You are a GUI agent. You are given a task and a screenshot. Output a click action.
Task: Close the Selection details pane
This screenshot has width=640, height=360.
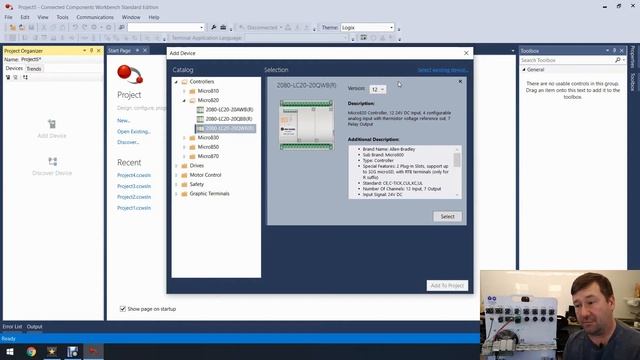pos(460,82)
